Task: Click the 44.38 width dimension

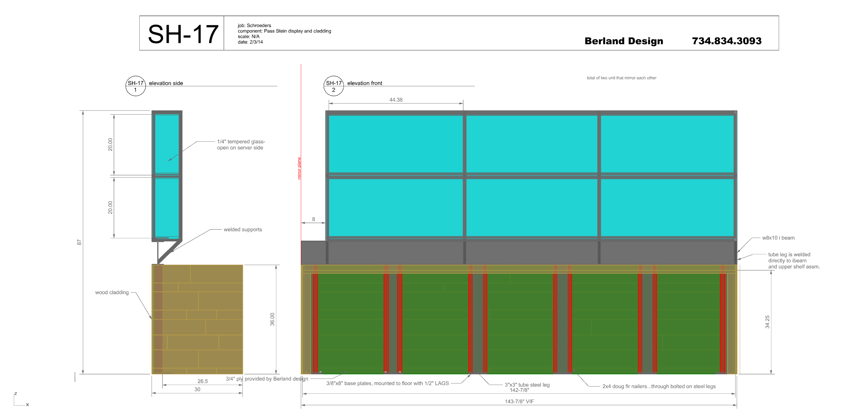Action: (x=396, y=100)
